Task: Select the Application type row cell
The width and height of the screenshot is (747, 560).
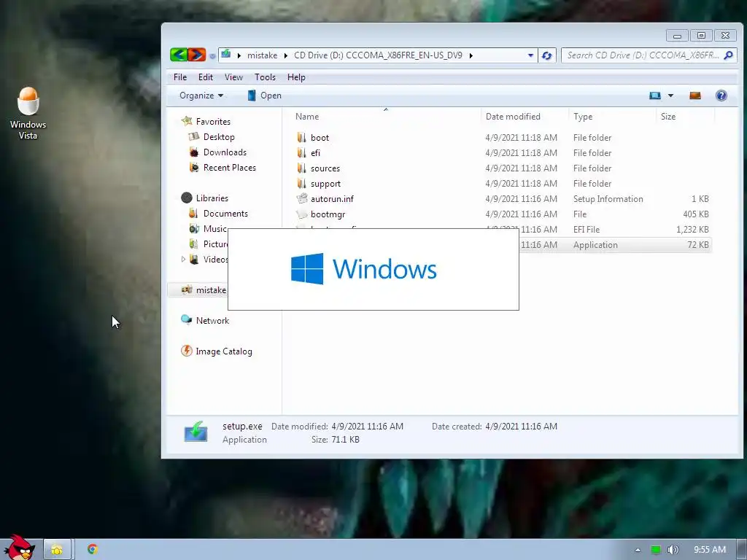Action: coord(595,245)
